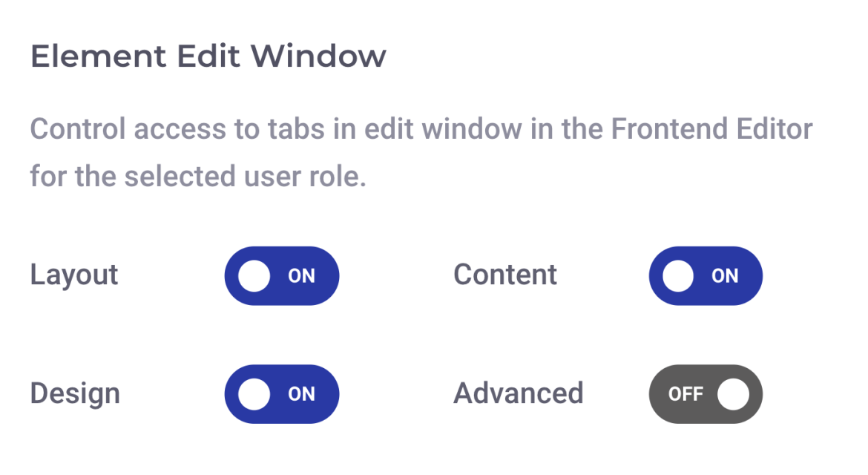Click the ON label inside the Layout toggle
Image resolution: width=868 pixels, height=475 pixels.
(303, 275)
